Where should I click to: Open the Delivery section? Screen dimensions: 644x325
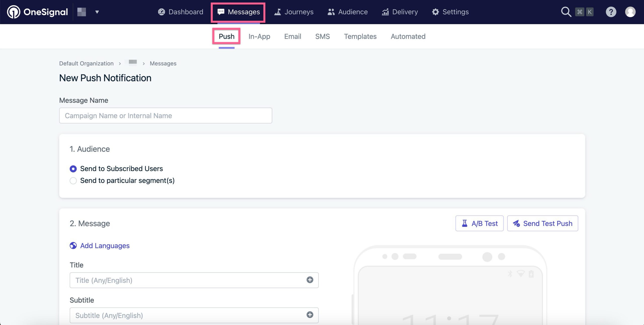[400, 12]
